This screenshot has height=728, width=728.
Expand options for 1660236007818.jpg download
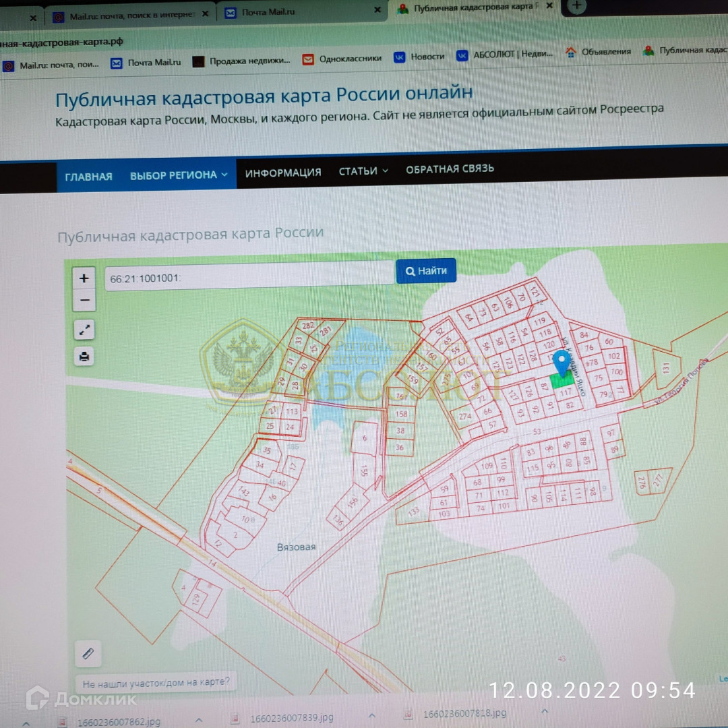545,711
